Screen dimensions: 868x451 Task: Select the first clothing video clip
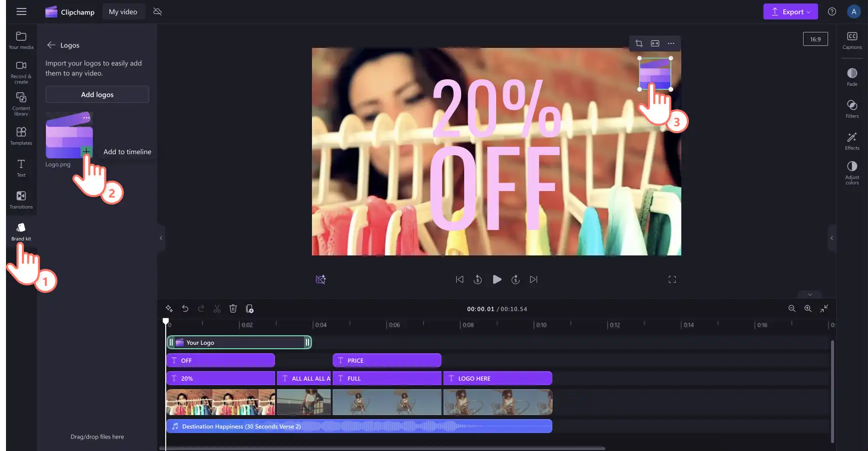pos(221,402)
